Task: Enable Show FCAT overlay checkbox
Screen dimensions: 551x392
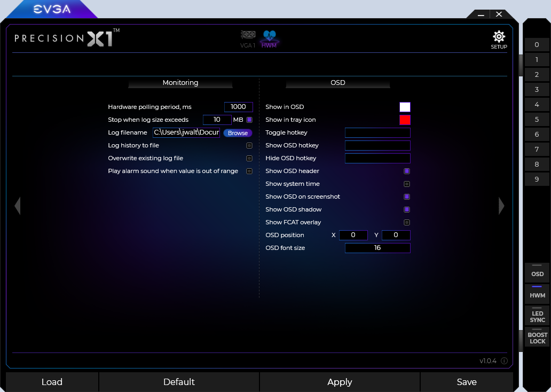Action: click(x=407, y=223)
